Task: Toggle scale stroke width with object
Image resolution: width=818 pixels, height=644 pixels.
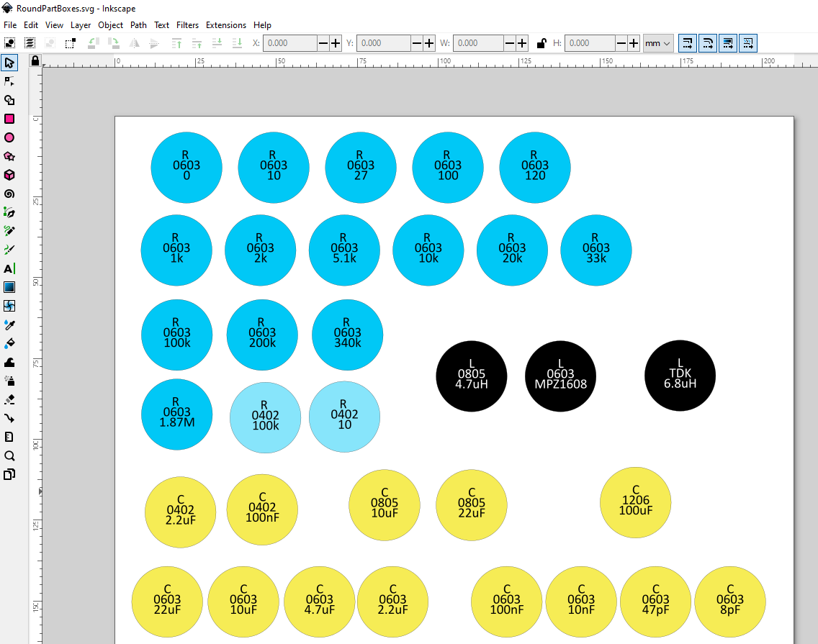Action: click(x=687, y=43)
